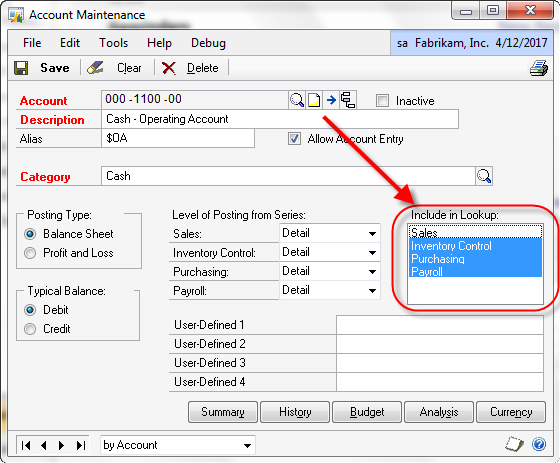Click the History button
Viewport: 560px width, 463px height.
[295, 412]
